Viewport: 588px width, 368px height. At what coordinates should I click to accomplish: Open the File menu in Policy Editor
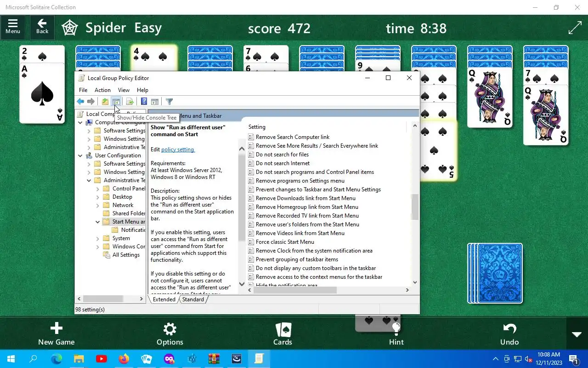(x=83, y=90)
